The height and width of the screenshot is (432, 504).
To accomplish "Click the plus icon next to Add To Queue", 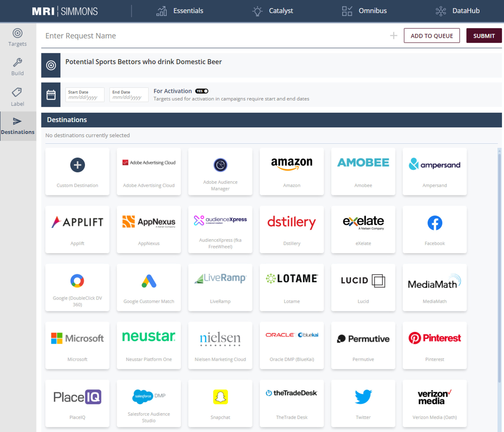I will (393, 36).
